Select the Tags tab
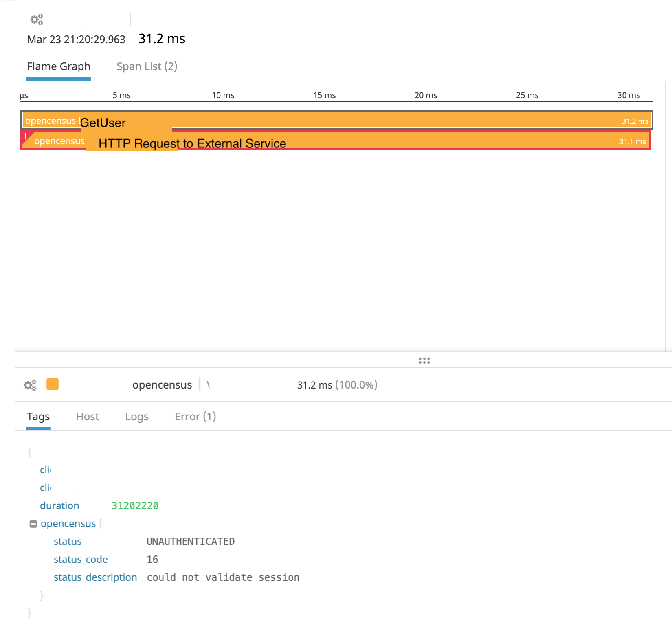This screenshot has width=672, height=641. pyautogui.click(x=38, y=416)
